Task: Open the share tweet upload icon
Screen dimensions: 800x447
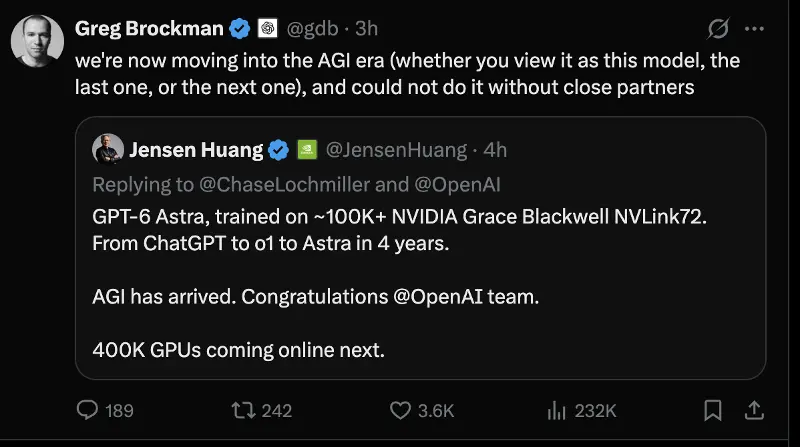Action: [754, 410]
